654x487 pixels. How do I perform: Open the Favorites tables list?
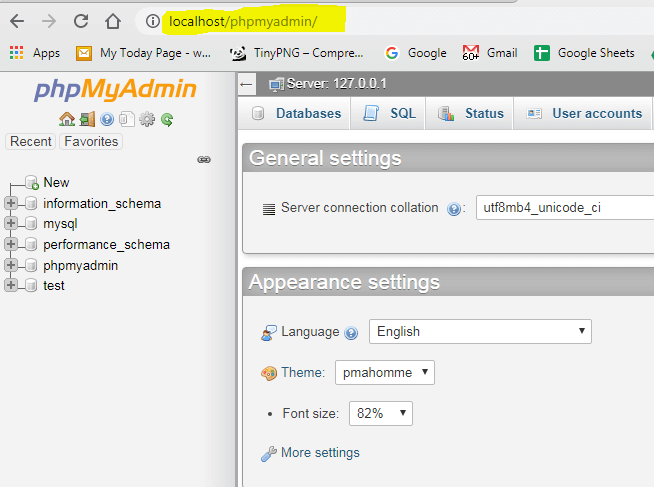pyautogui.click(x=91, y=141)
